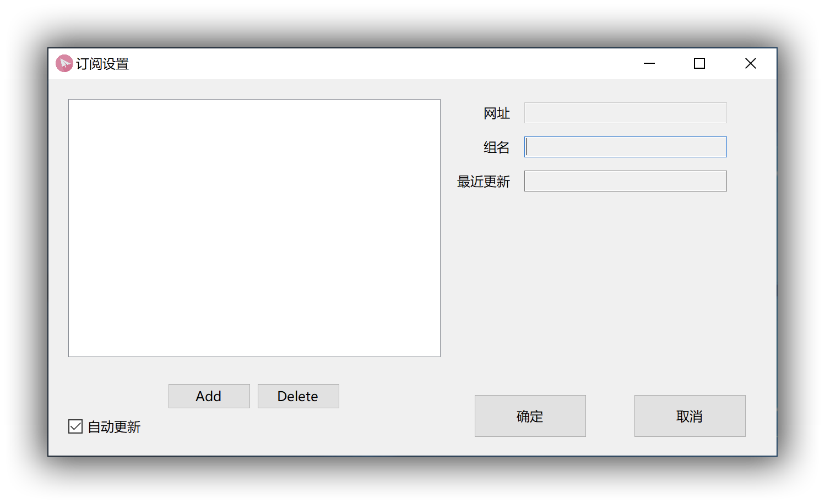Viewport: 825px width, 504px height.
Task: Click the paper plane app icon in title bar
Action: click(64, 63)
